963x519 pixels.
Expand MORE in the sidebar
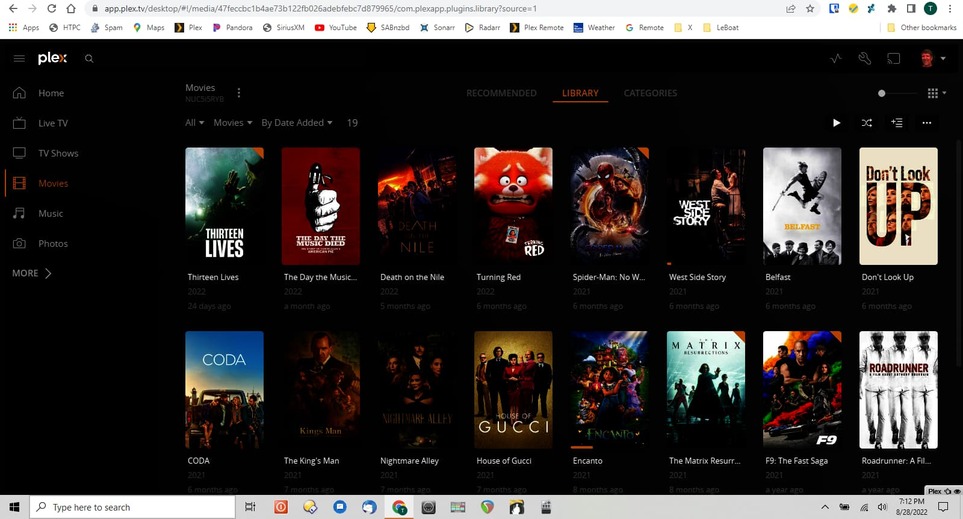click(32, 273)
